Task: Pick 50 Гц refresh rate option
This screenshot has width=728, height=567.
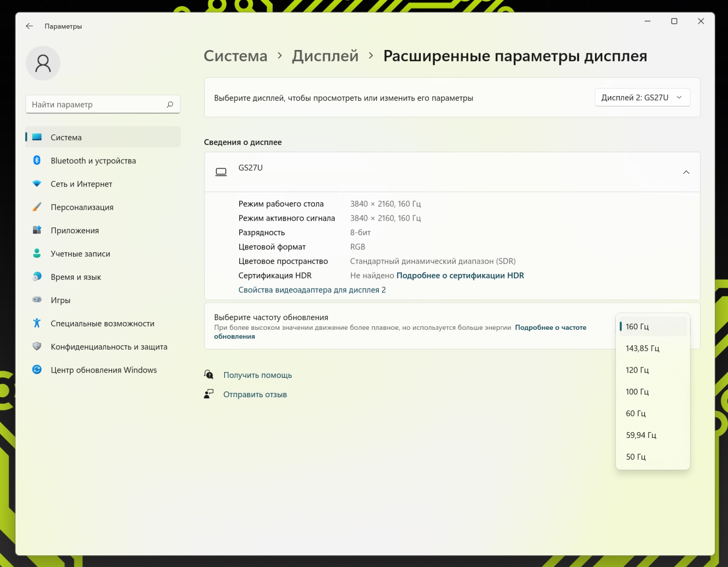Action: click(x=635, y=457)
